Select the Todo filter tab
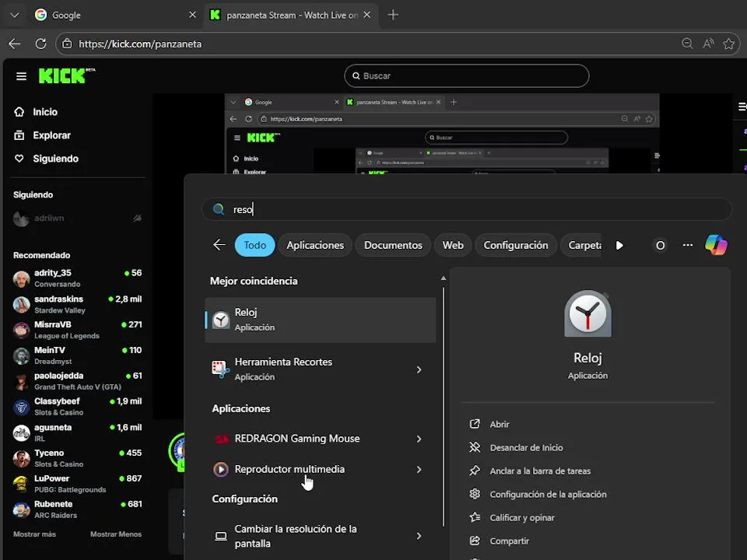The width and height of the screenshot is (747, 560). click(255, 245)
